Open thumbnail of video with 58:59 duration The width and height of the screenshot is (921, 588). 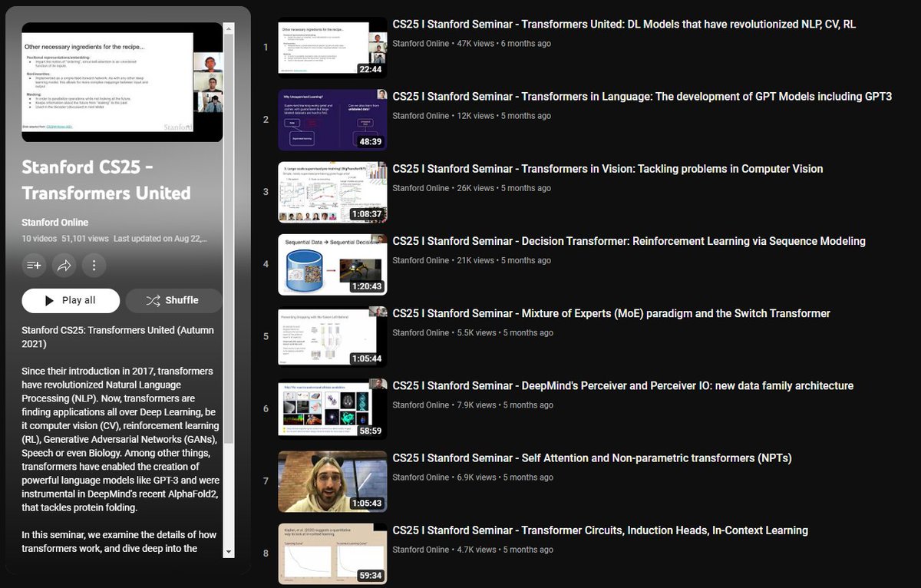click(332, 409)
